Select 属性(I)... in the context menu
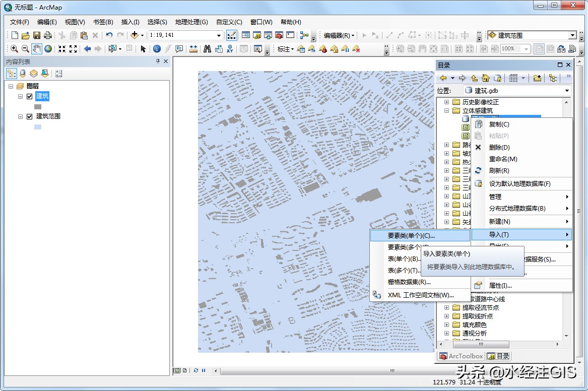 521,286
